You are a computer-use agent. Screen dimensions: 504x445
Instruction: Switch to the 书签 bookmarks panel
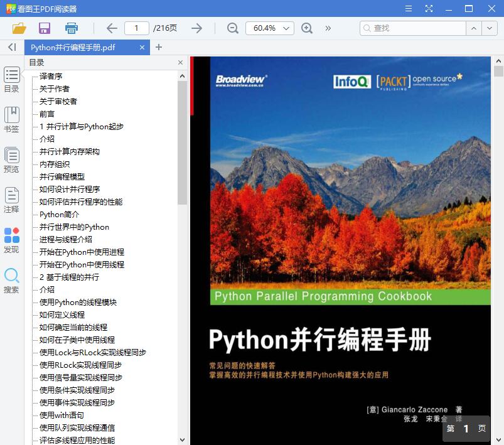tap(13, 117)
